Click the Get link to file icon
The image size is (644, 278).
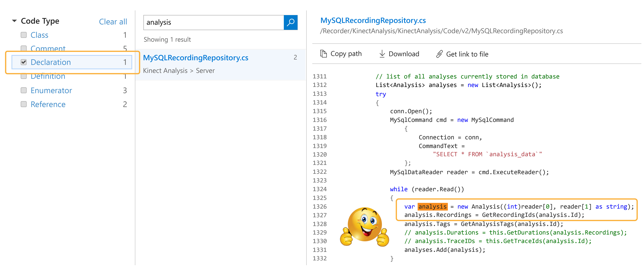tap(439, 54)
